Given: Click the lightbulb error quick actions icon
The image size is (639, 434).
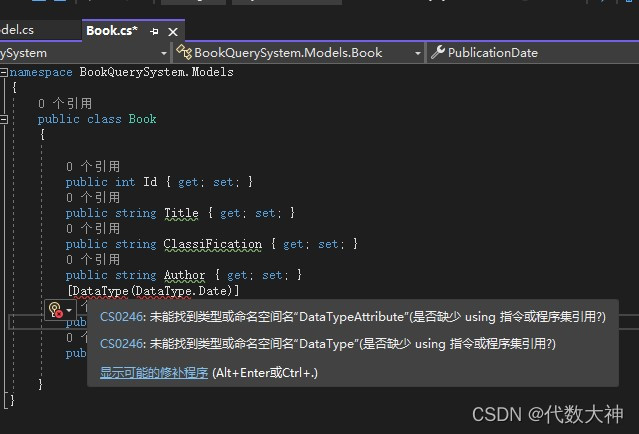Looking at the screenshot, I should tap(55, 310).
